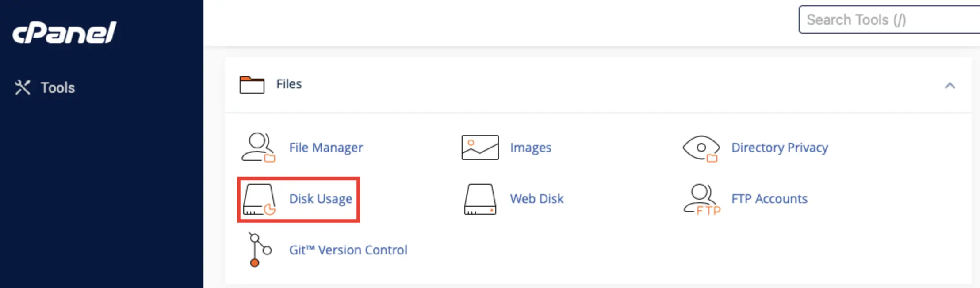Open the Images tool icon
Viewport: 980px width, 288px height.
(x=480, y=148)
